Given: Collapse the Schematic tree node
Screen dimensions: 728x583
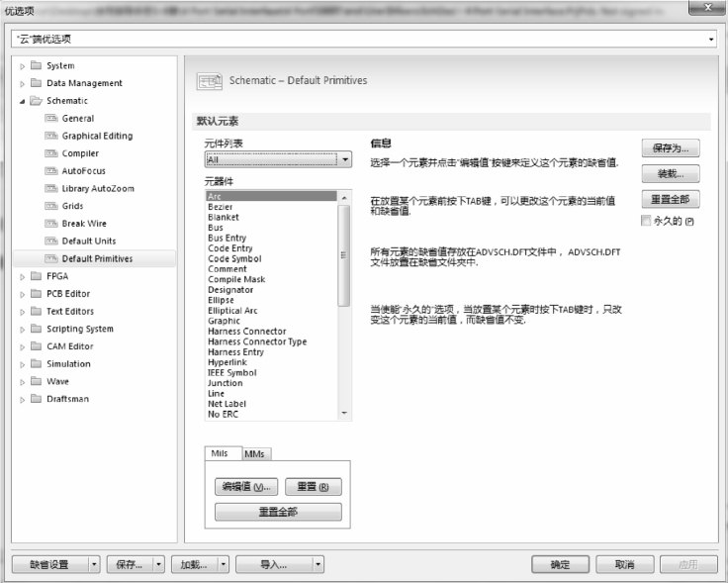Looking at the screenshot, I should [x=23, y=101].
